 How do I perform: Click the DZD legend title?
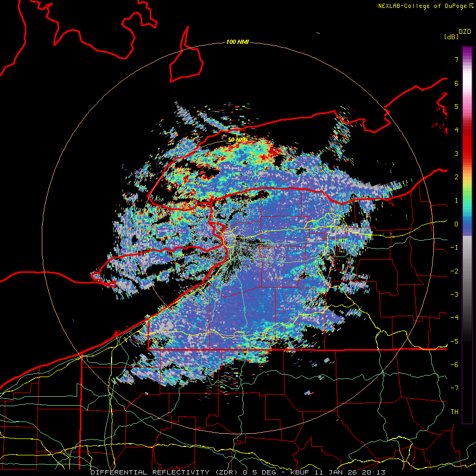(465, 32)
